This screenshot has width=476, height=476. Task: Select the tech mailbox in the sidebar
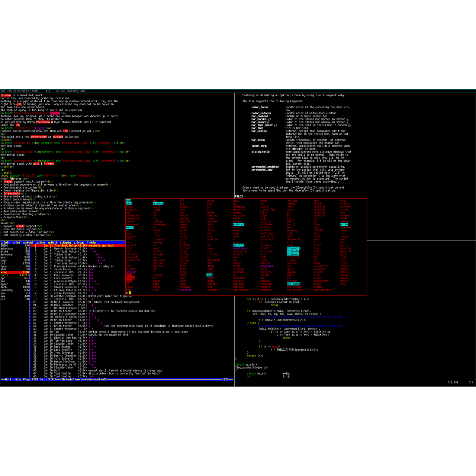pos(4,287)
